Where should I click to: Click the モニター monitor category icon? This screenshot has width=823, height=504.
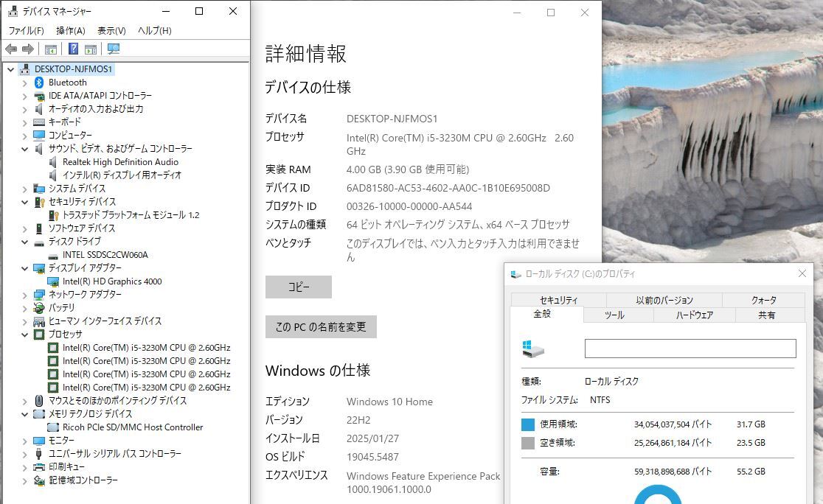click(x=39, y=441)
